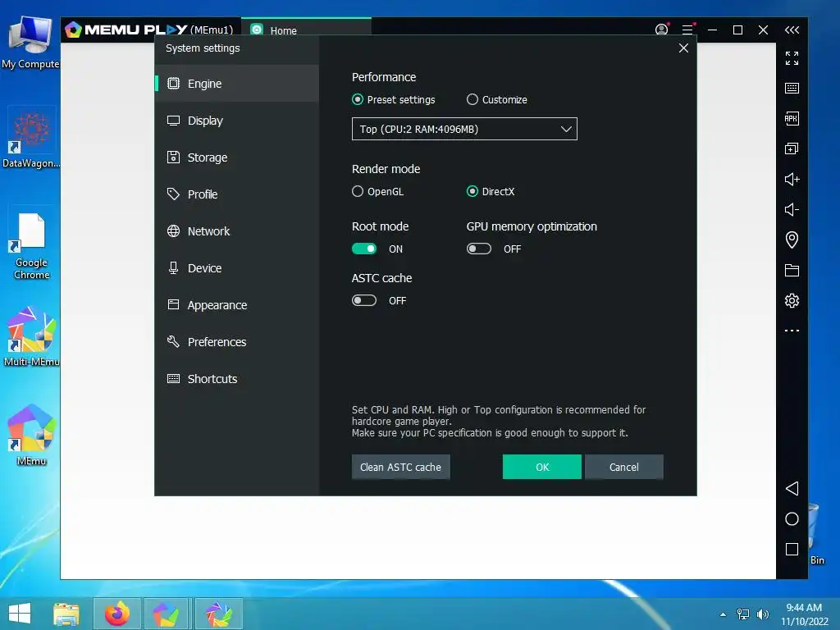The width and height of the screenshot is (840, 630).
Task: Tap the Android Recents square button
Action: click(x=792, y=549)
